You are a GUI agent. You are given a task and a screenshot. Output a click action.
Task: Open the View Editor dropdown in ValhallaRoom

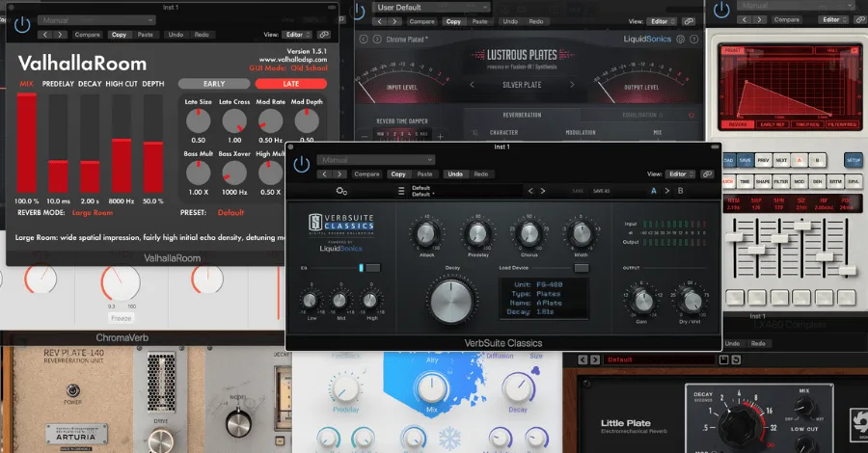[x=297, y=35]
